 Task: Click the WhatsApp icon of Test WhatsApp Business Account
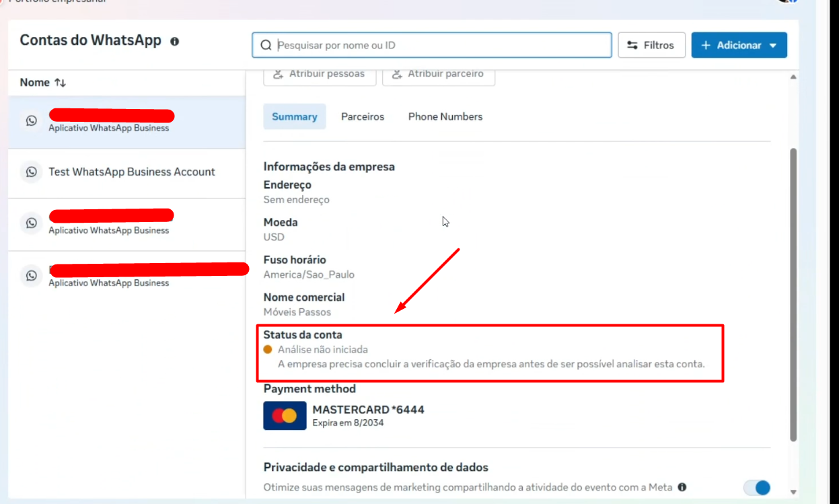[x=32, y=172]
